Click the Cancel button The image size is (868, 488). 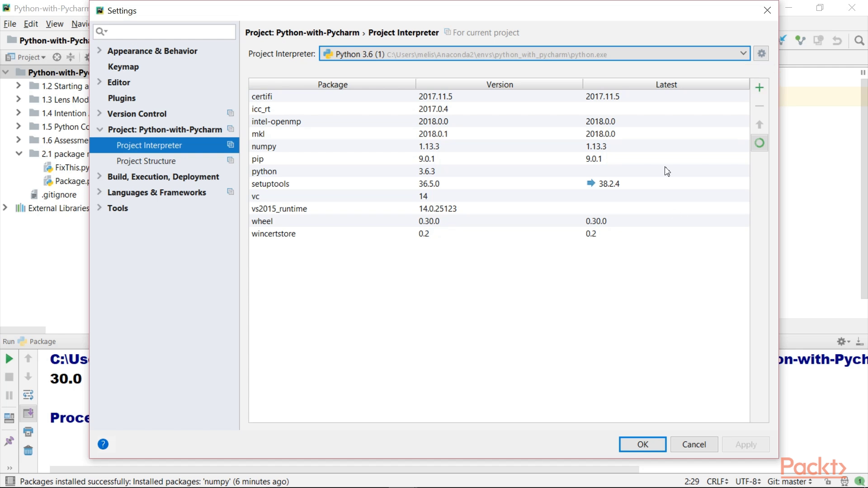(694, 445)
